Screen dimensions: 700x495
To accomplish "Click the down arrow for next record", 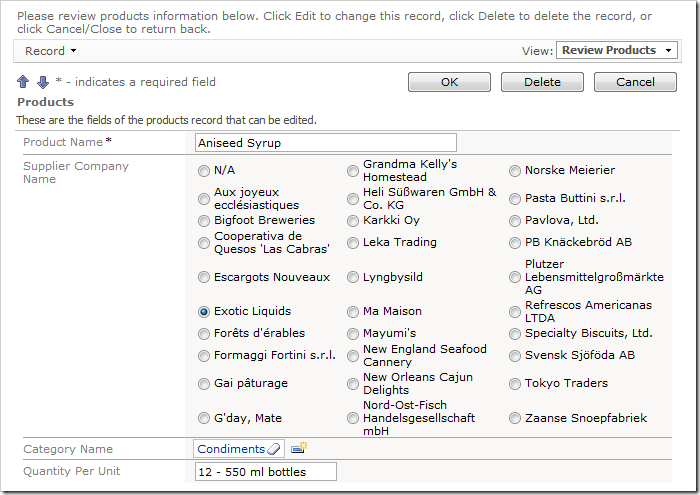I will 43,82.
